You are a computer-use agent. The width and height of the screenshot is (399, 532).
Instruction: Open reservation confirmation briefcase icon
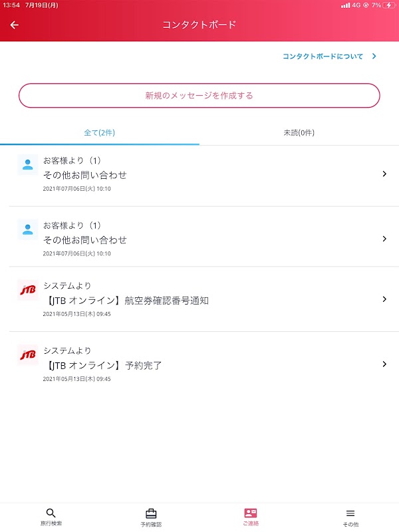(x=151, y=513)
